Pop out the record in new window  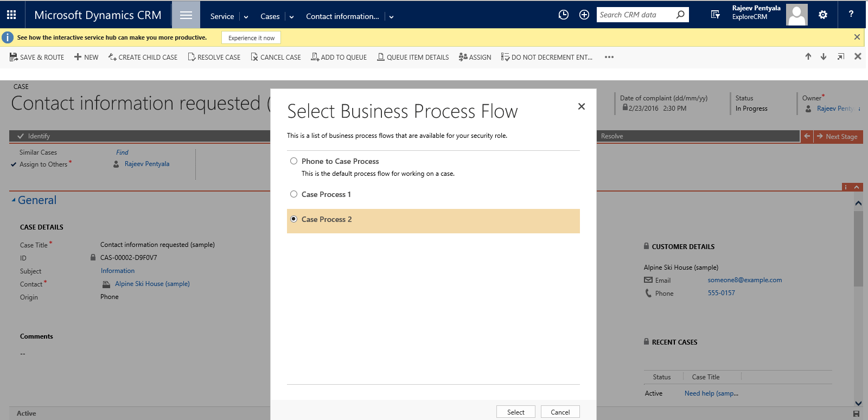point(841,56)
